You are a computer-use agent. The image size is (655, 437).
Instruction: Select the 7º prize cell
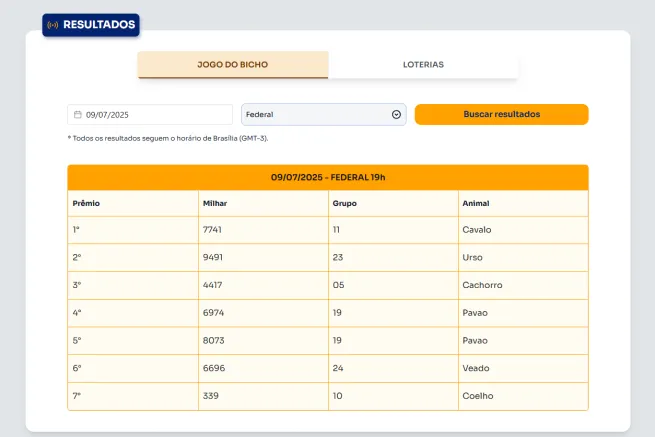(133, 396)
